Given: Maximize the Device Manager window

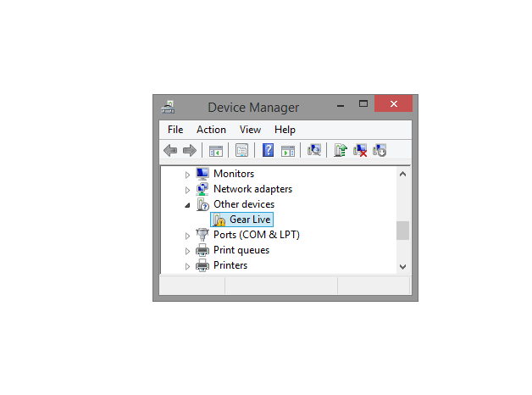Looking at the screenshot, I should point(363,104).
